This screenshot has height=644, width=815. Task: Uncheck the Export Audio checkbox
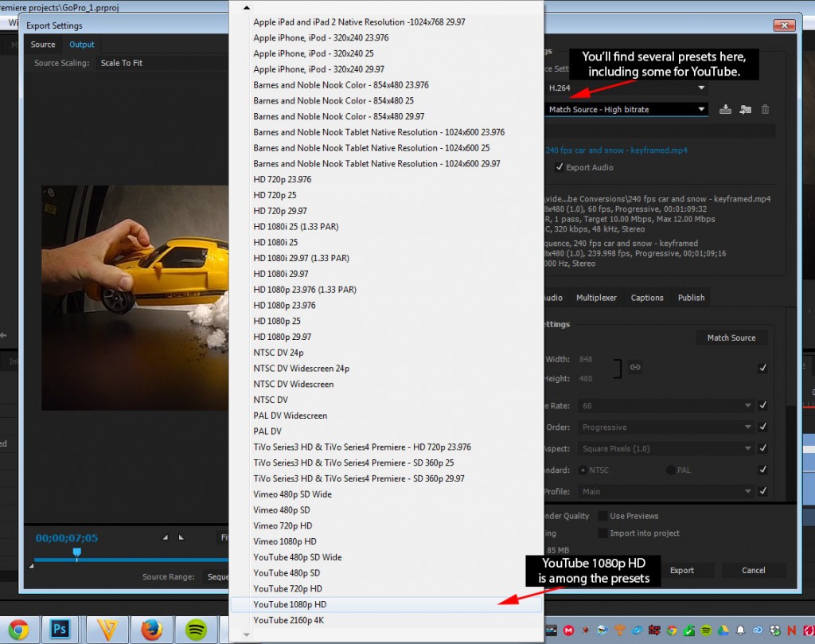[x=560, y=167]
